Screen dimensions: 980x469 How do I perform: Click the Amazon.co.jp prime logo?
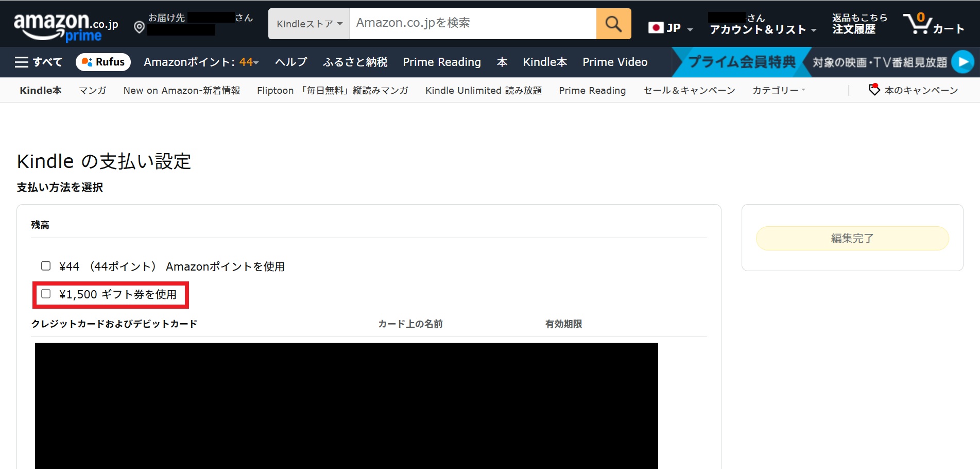coord(65,26)
